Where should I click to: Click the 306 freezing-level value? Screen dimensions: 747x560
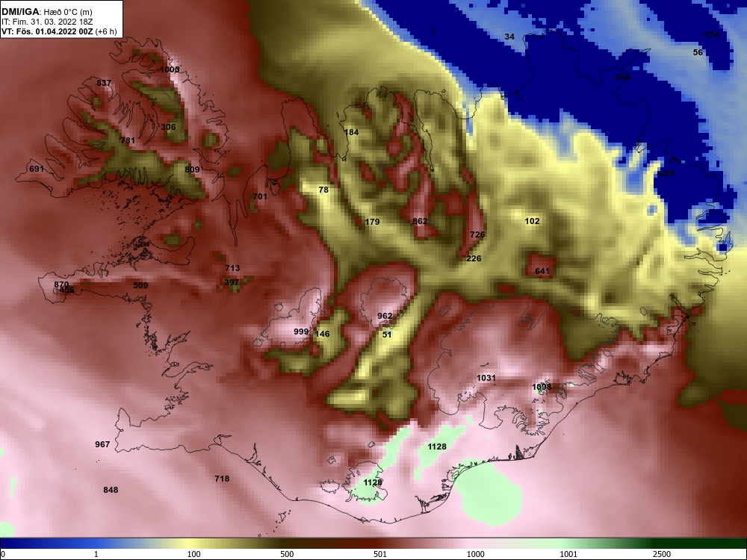(168, 127)
